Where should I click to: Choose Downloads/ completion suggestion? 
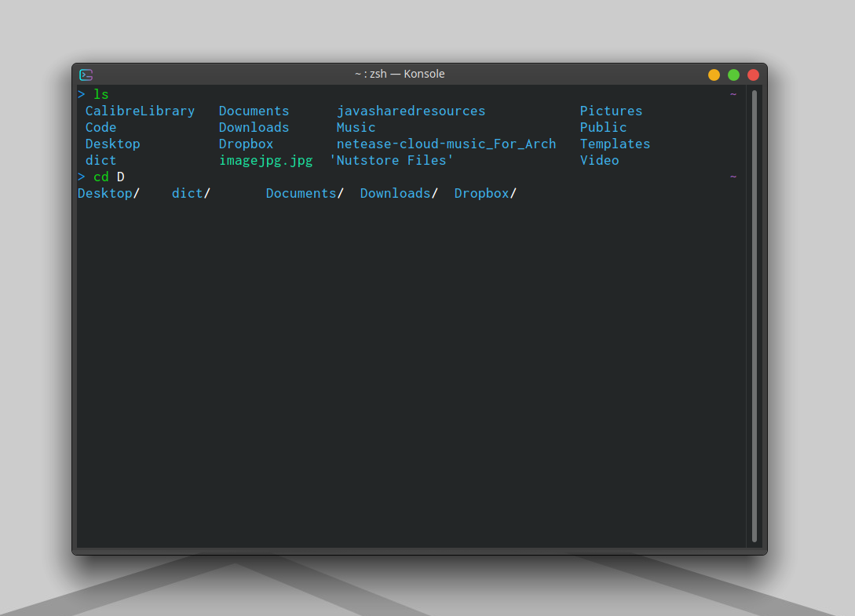tap(399, 194)
